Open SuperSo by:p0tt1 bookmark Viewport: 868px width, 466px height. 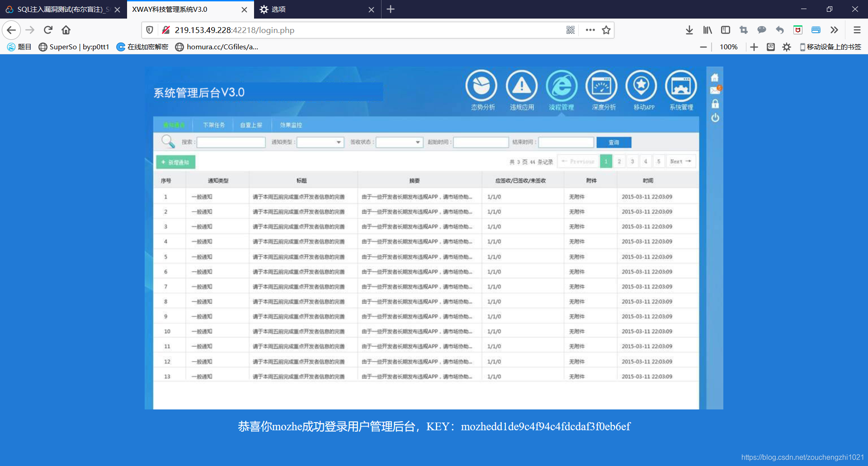74,47
